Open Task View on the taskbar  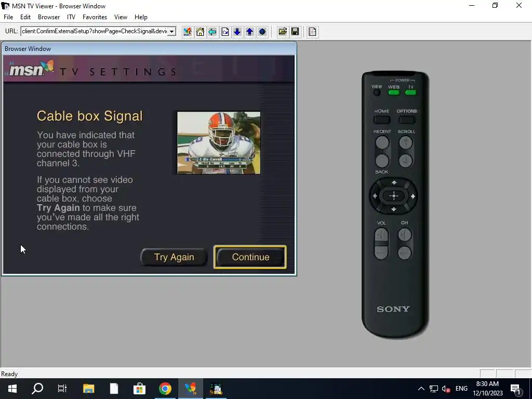(62, 389)
